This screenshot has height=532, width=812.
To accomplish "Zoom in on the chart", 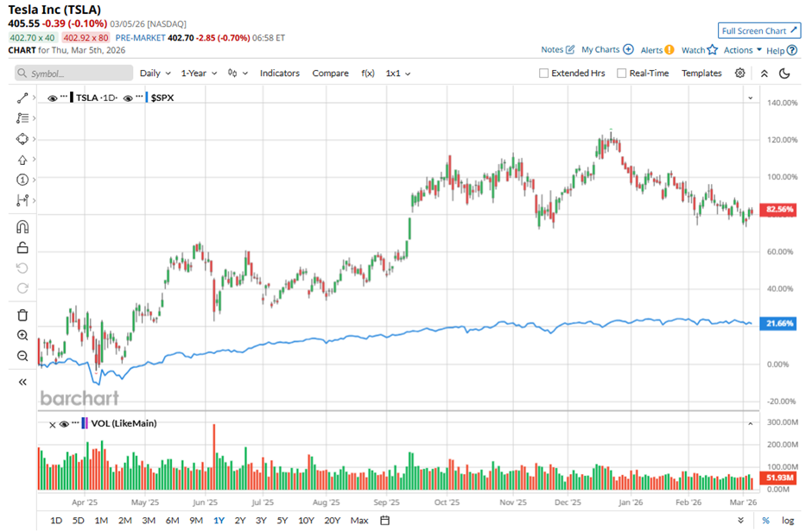I will pyautogui.click(x=22, y=336).
